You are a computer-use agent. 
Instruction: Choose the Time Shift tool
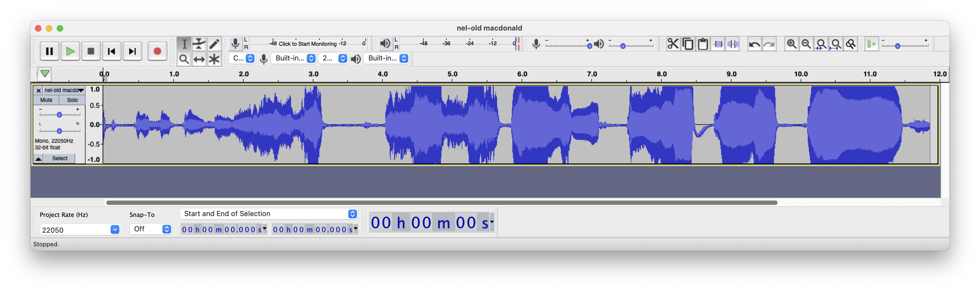(x=199, y=59)
